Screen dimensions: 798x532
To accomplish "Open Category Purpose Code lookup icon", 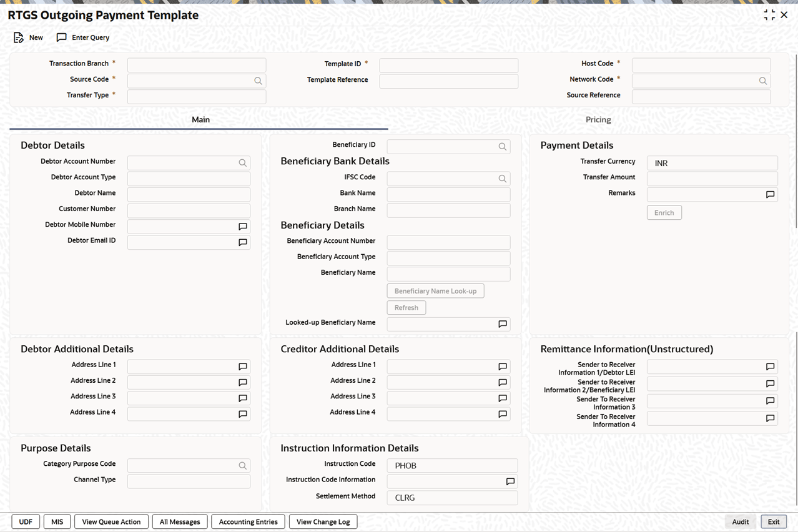I will click(x=242, y=465).
